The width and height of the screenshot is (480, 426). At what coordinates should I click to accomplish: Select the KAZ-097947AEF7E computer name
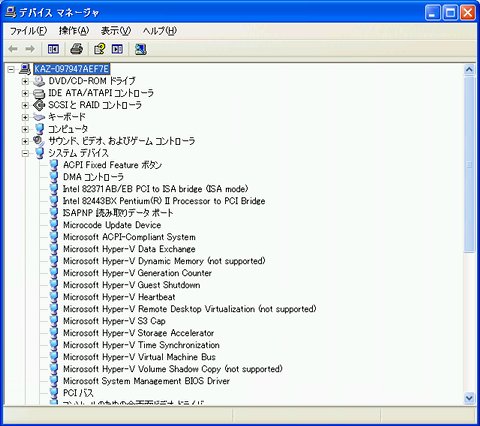pos(72,69)
